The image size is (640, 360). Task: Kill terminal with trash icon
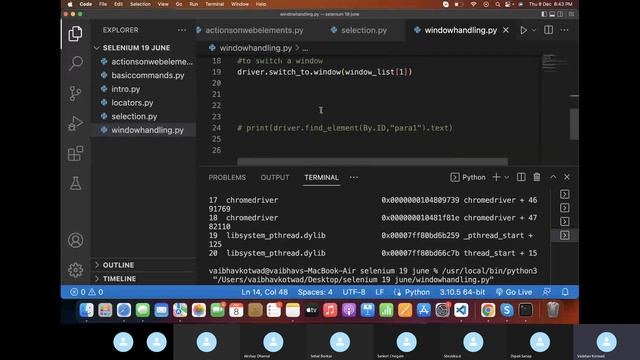[537, 177]
